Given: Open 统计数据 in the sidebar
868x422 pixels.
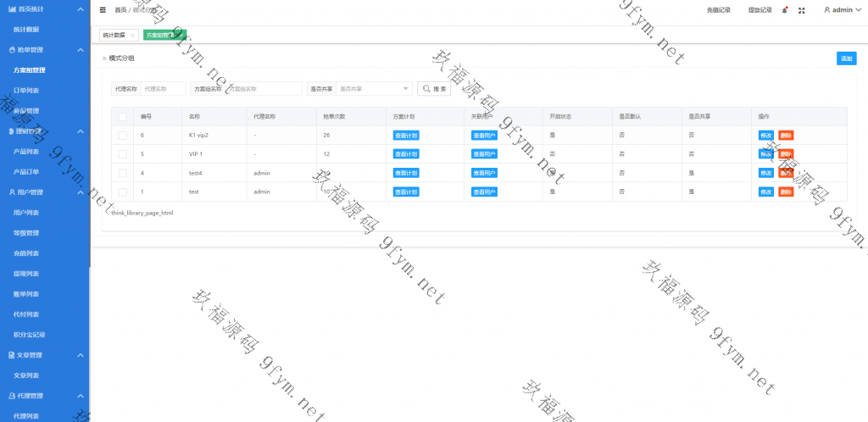Looking at the screenshot, I should [x=26, y=30].
